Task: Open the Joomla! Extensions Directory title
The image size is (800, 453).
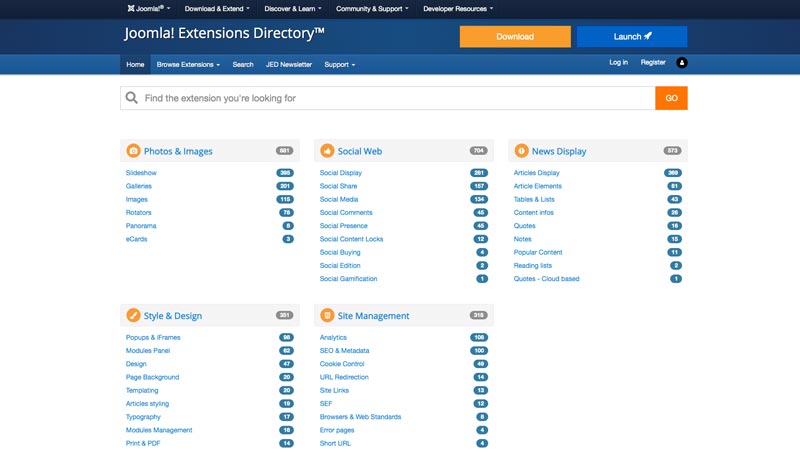Action: (x=224, y=34)
